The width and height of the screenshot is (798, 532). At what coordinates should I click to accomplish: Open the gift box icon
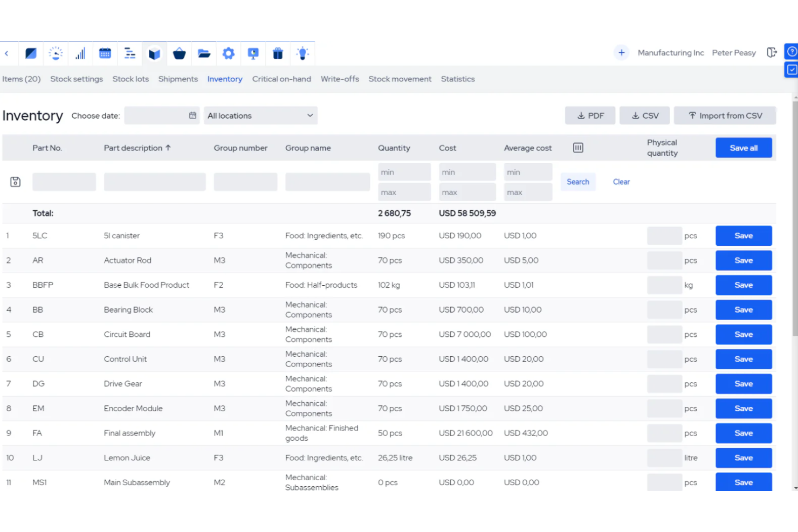pyautogui.click(x=278, y=53)
